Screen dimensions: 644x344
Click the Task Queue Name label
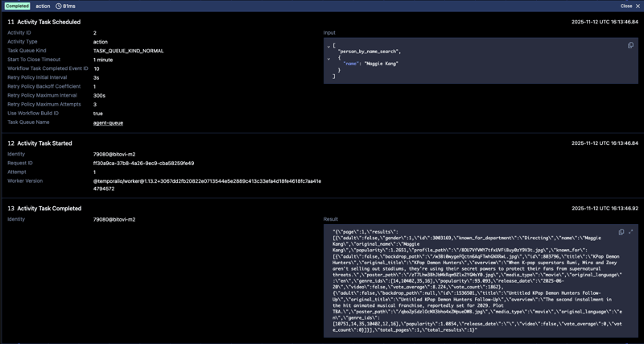coord(28,122)
